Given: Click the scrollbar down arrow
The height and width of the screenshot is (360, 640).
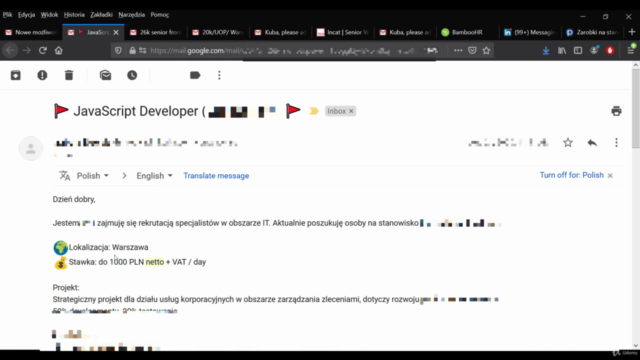Looking at the screenshot, I should coord(636,345).
